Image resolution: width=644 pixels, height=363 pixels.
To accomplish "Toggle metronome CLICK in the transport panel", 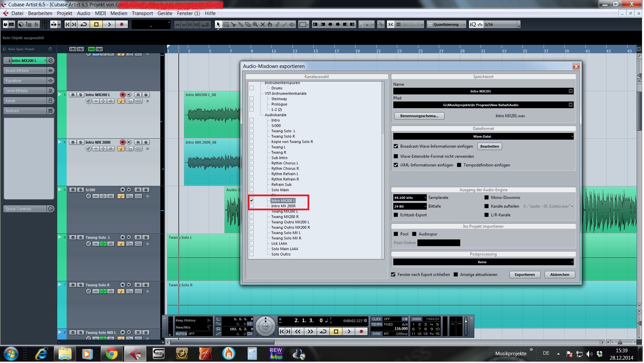I will pos(377,320).
